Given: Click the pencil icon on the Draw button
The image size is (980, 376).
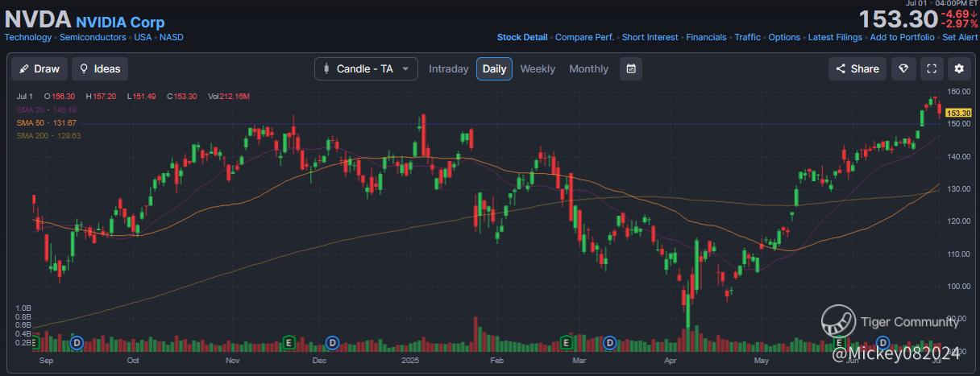Looking at the screenshot, I should [24, 68].
